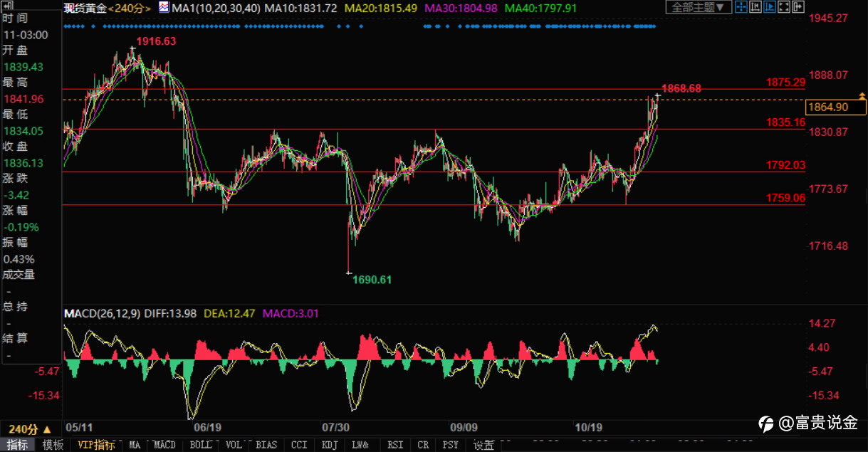Click the compress chart range icon

(x=755, y=7)
